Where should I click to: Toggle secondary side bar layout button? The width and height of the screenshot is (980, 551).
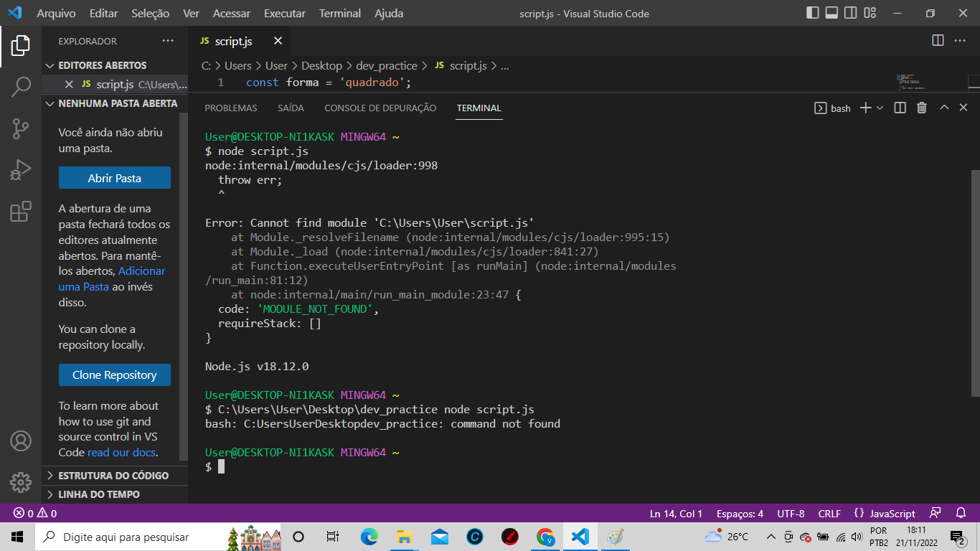(850, 13)
